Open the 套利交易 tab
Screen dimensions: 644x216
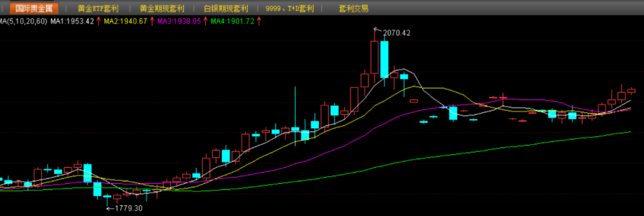[353, 8]
